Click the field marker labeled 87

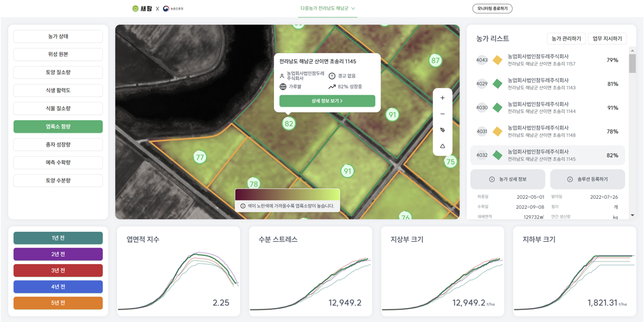435,60
